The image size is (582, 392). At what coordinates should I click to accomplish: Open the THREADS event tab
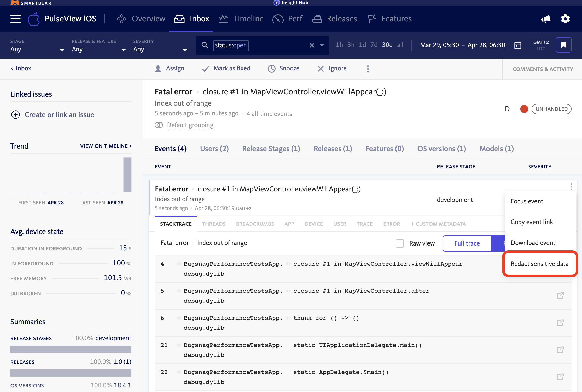(x=214, y=224)
